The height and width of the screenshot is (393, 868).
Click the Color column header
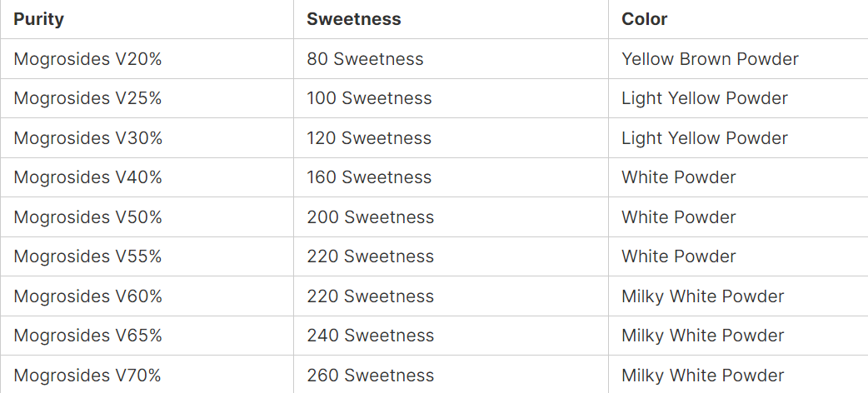click(644, 19)
